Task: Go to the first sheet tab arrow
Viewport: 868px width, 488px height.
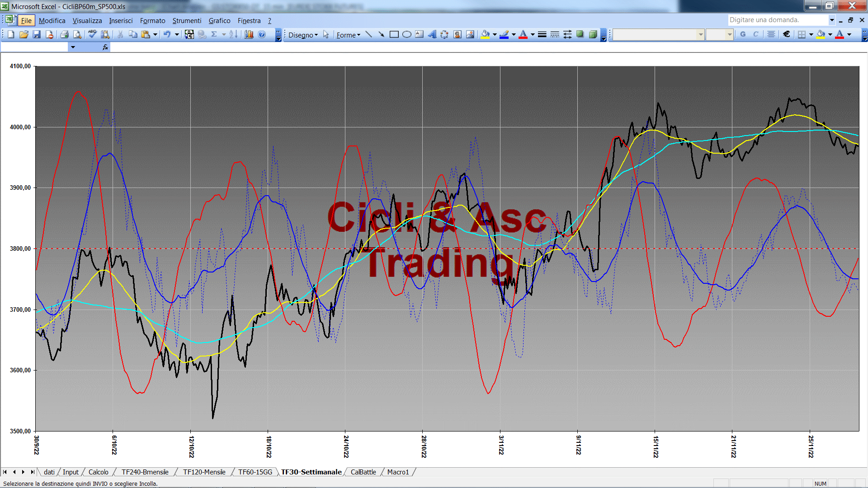Action: coord(5,472)
